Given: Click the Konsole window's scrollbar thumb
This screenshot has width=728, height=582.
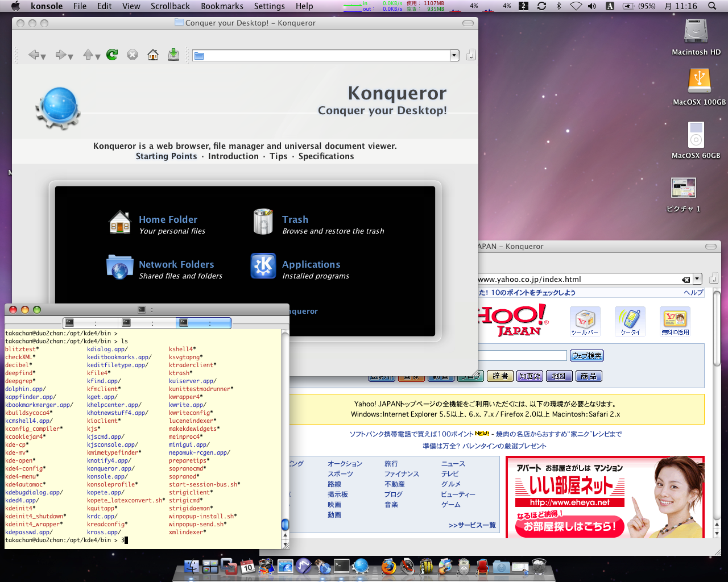Looking at the screenshot, I should [x=285, y=525].
